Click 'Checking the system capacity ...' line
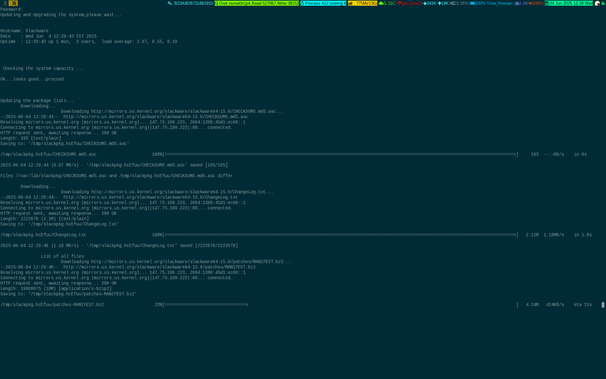Image resolution: width=606 pixels, height=379 pixels. [x=43, y=68]
